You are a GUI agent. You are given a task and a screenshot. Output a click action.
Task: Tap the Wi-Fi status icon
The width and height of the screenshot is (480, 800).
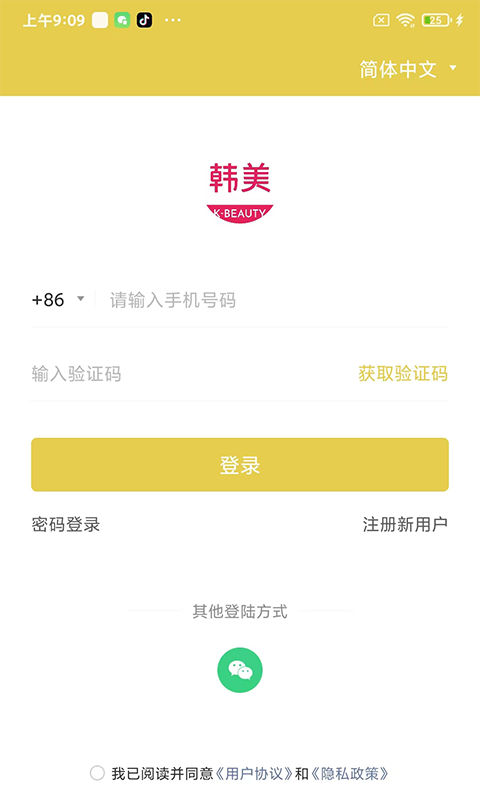tap(406, 20)
